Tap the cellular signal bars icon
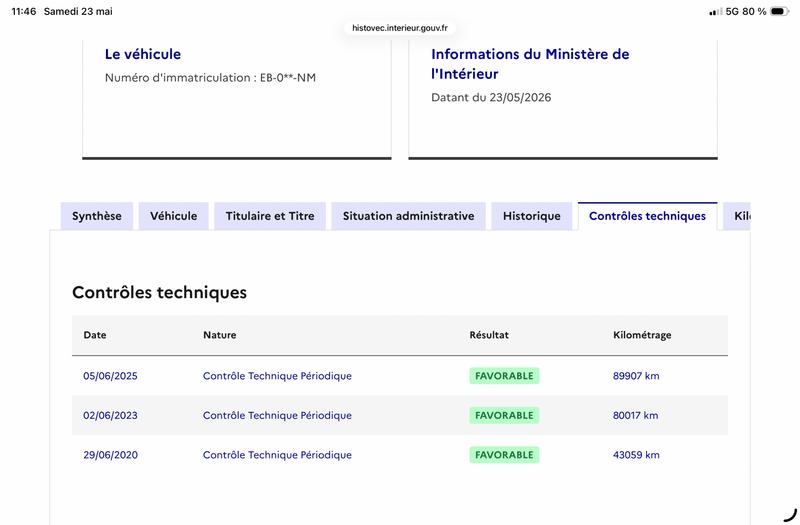The width and height of the screenshot is (800, 525). pyautogui.click(x=716, y=12)
